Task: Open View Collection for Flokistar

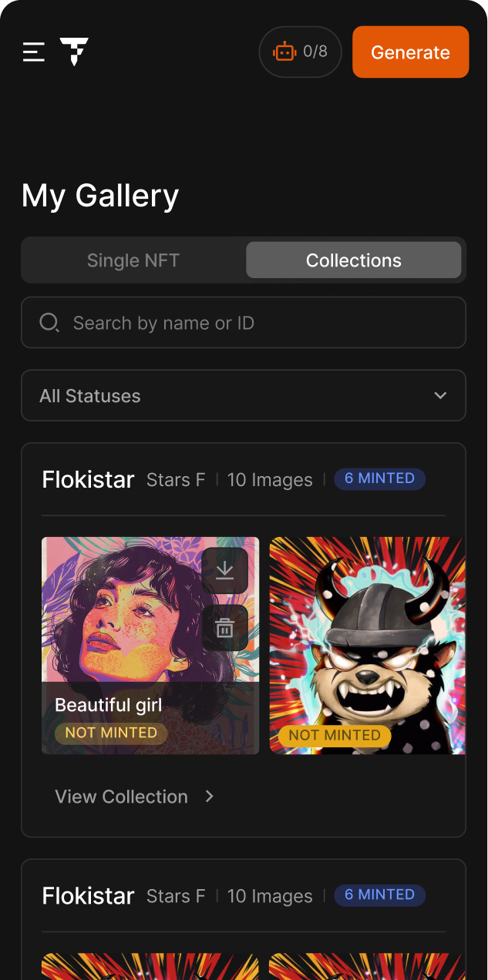Action: [x=121, y=797]
